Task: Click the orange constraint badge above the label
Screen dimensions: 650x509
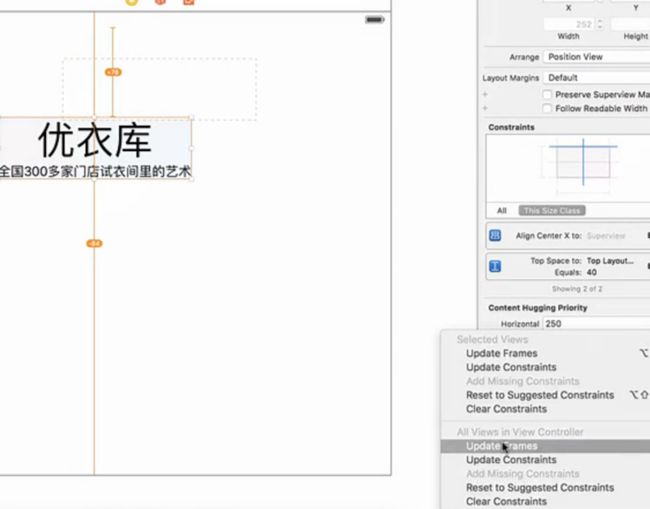Action: 113,72
